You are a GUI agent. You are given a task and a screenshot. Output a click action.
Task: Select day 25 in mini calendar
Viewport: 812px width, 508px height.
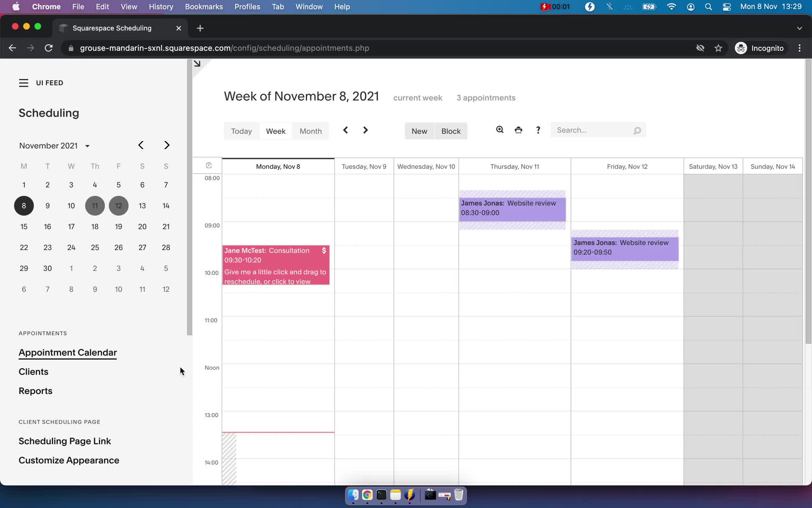(x=95, y=248)
